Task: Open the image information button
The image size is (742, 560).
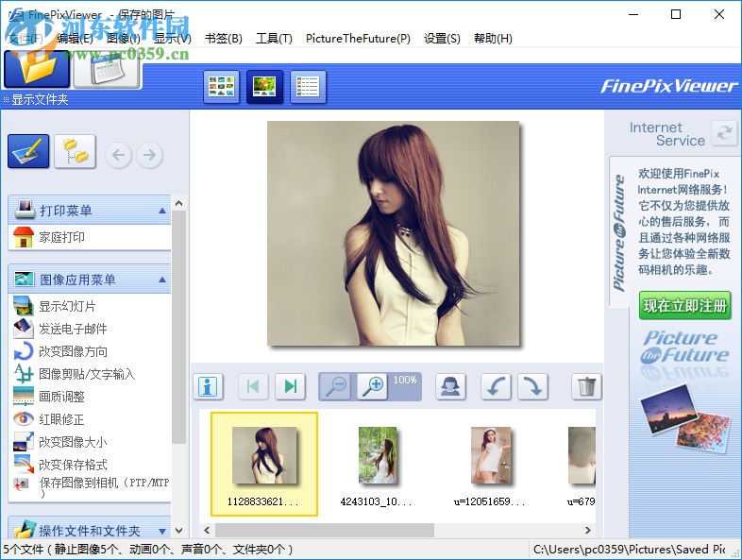Action: (209, 386)
